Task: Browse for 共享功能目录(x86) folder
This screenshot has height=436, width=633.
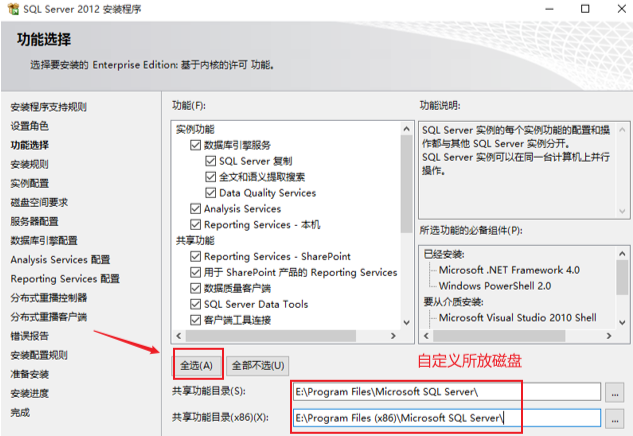Action: click(x=614, y=418)
